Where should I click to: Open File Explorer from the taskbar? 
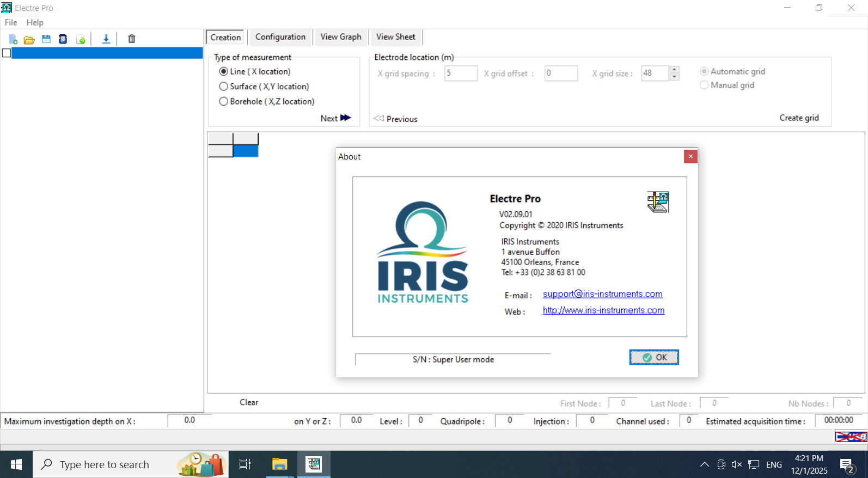point(280,464)
